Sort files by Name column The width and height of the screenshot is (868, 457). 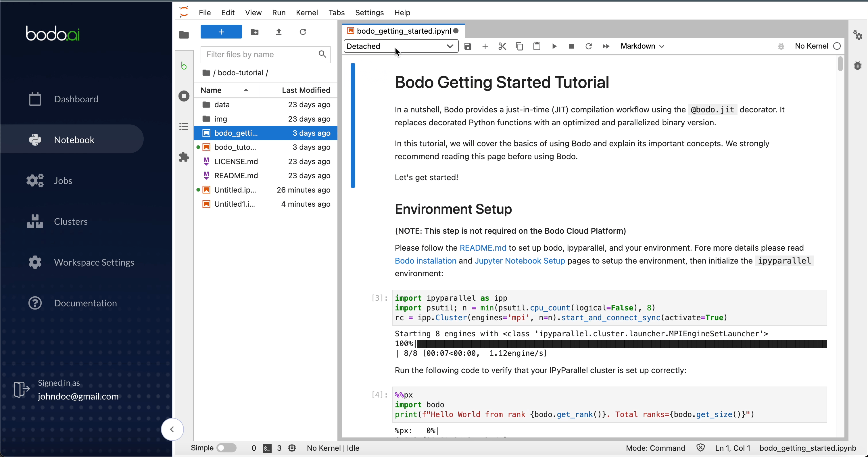tap(226, 90)
